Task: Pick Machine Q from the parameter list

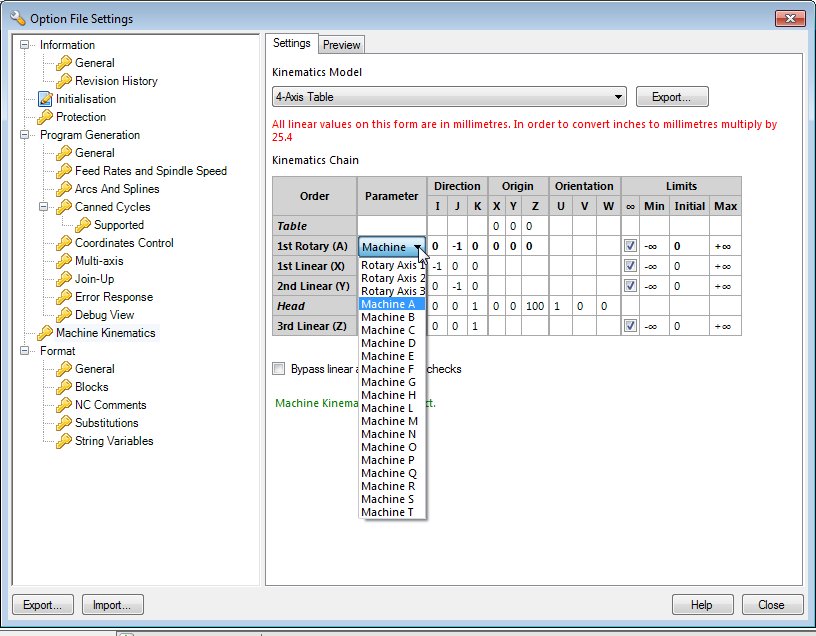Action: (x=392, y=473)
